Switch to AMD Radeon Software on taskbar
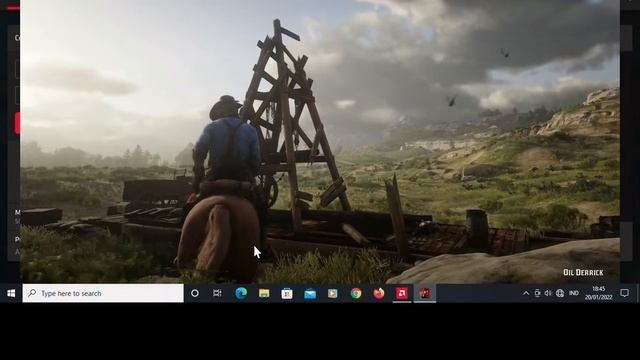The width and height of the screenshot is (640, 360). (x=402, y=293)
